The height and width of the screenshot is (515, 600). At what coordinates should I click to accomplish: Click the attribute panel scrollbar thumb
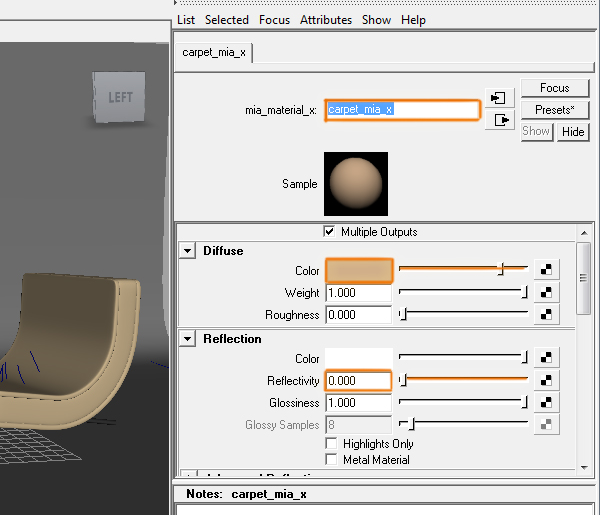point(583,278)
